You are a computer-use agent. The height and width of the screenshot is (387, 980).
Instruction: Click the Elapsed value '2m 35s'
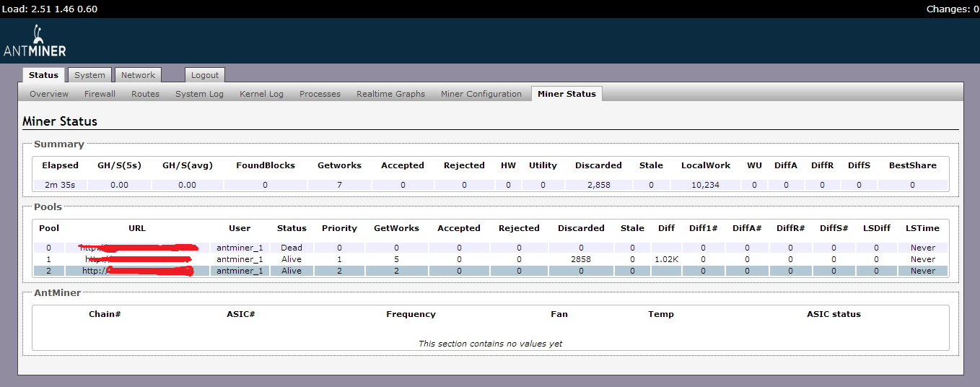pyautogui.click(x=60, y=185)
